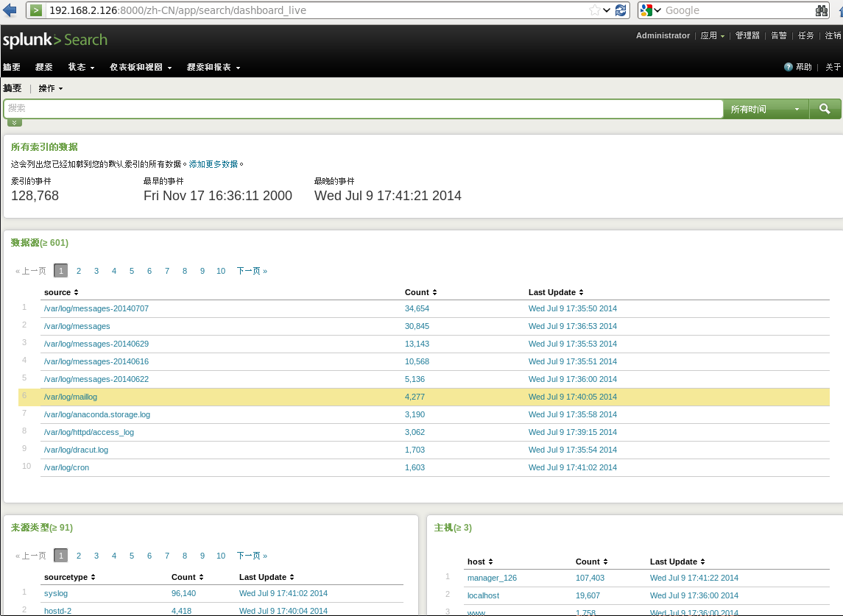Viewport: 843px width, 616px height.
Task: Sort sourcetype table by Count column
Action: pyautogui.click(x=188, y=577)
